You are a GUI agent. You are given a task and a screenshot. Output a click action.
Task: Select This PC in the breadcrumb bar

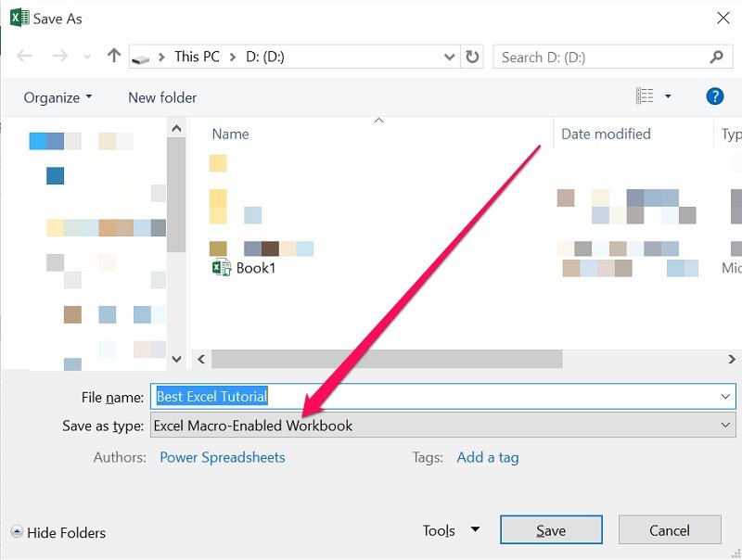(197, 56)
